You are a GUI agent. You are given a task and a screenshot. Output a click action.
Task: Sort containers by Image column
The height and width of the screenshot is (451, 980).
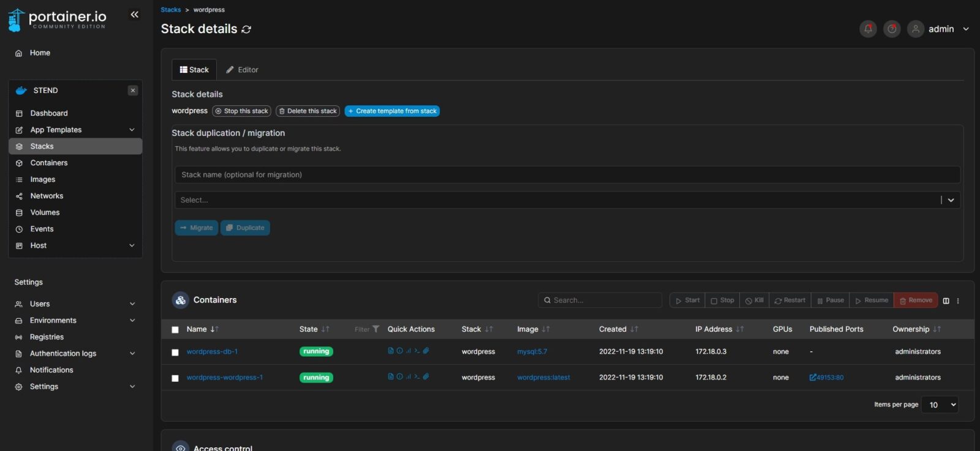click(x=533, y=329)
